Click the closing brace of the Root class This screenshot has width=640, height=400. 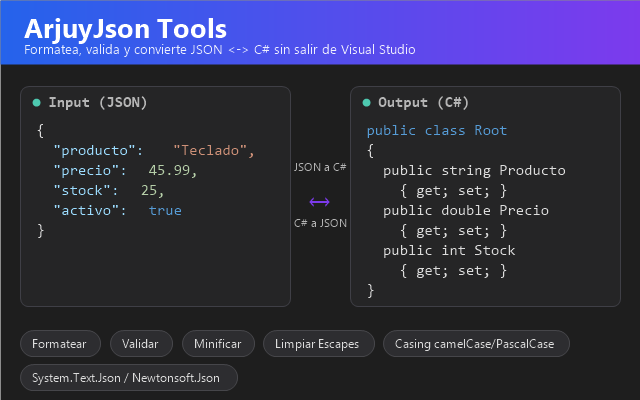tap(370, 291)
